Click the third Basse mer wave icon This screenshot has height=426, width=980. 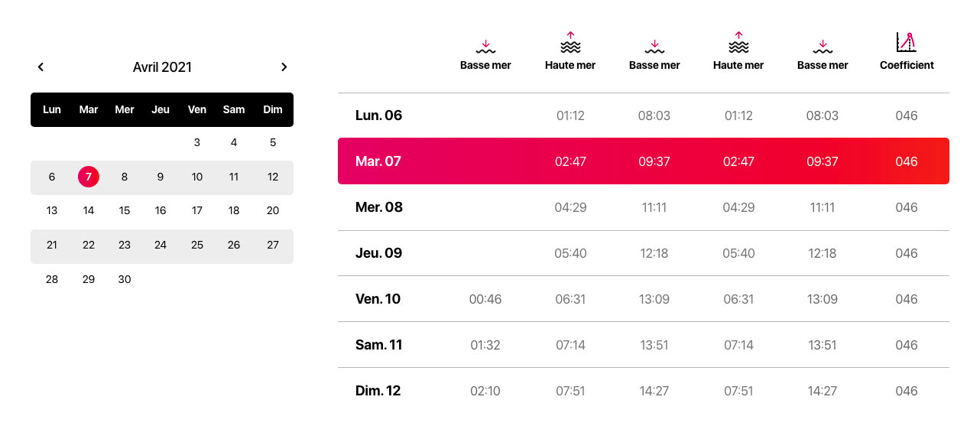(x=823, y=47)
